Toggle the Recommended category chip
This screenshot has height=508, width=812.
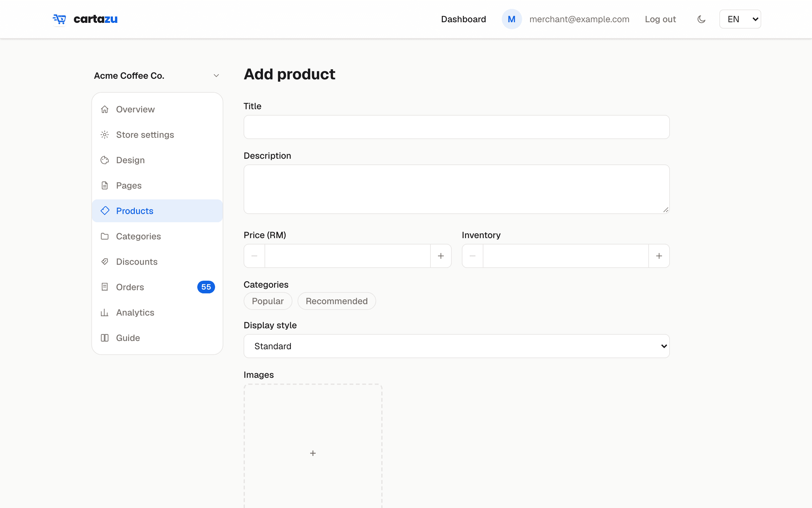coord(337,301)
